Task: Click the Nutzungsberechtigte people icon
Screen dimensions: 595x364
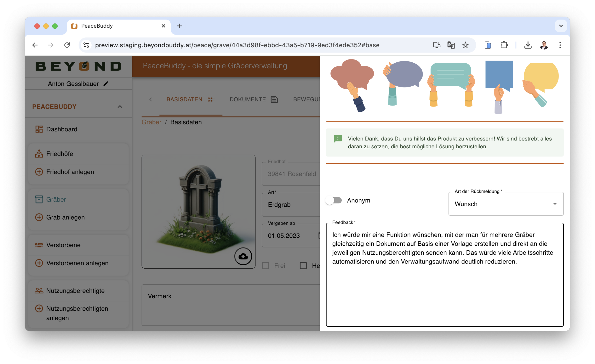Action: [x=39, y=291]
